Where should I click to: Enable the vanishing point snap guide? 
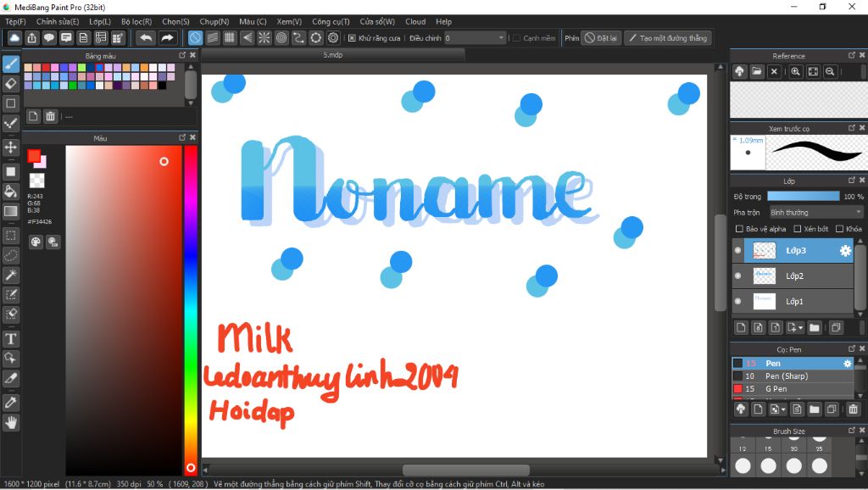pyautogui.click(x=247, y=38)
